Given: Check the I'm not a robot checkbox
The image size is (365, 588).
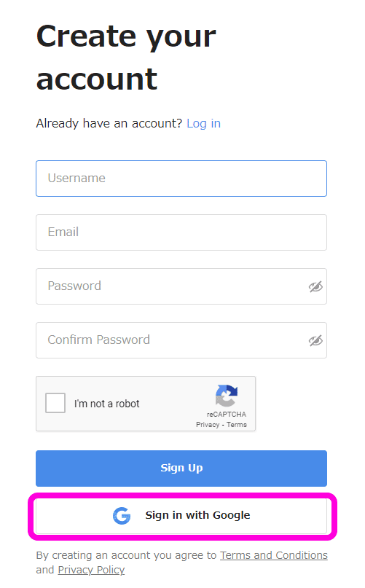Looking at the screenshot, I should [x=55, y=403].
